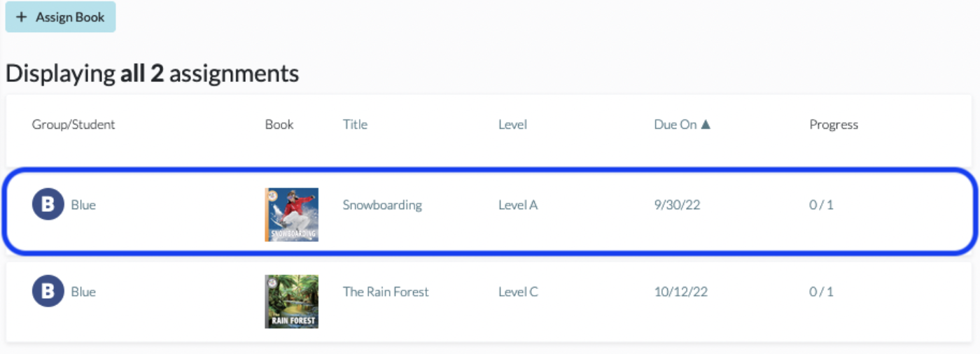Viewport: 980px width, 354px height.
Task: Open the Snowboarding title link
Action: (382, 205)
